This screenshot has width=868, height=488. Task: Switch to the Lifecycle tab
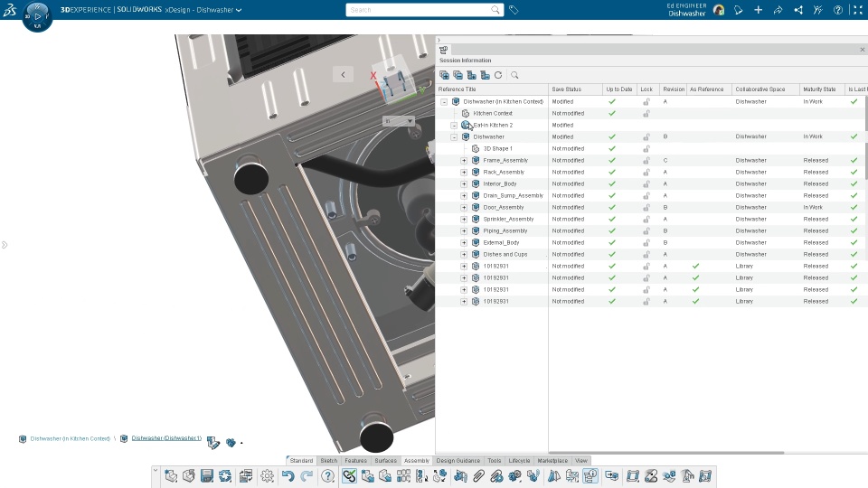(x=519, y=460)
